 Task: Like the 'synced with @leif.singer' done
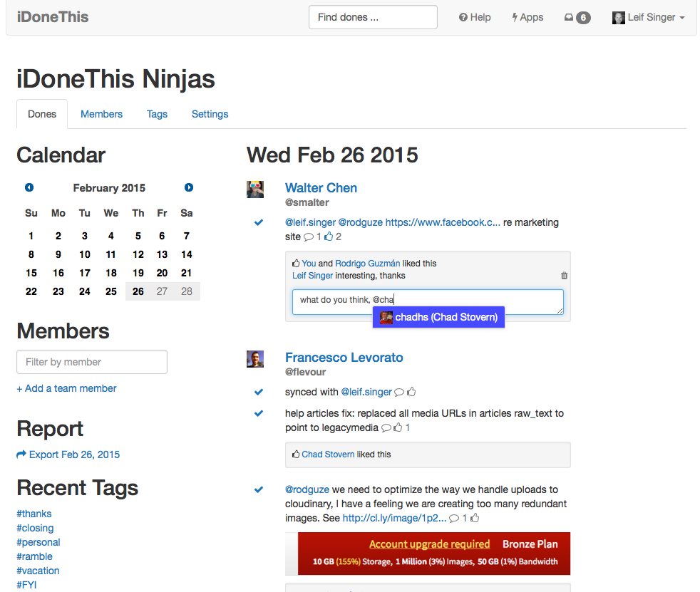[x=411, y=392]
